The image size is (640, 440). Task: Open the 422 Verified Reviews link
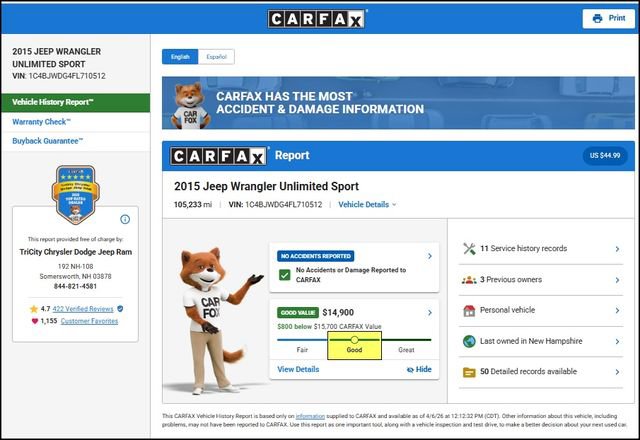point(83,309)
